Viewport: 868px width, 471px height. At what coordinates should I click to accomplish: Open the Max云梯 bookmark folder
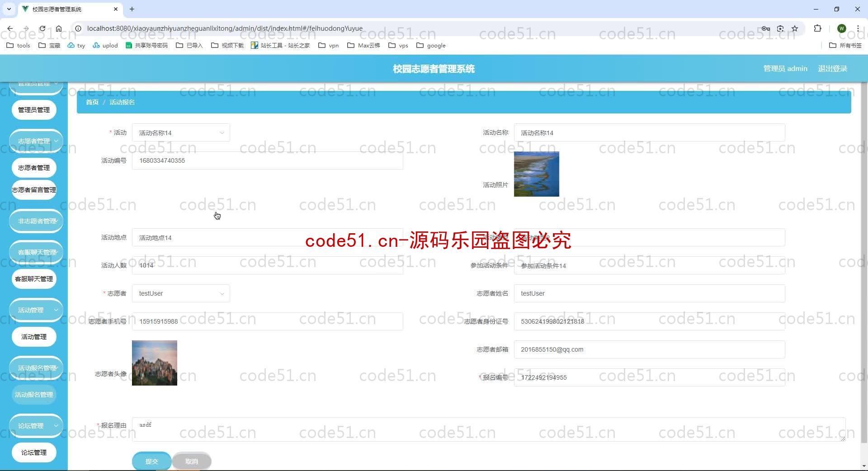pos(363,45)
